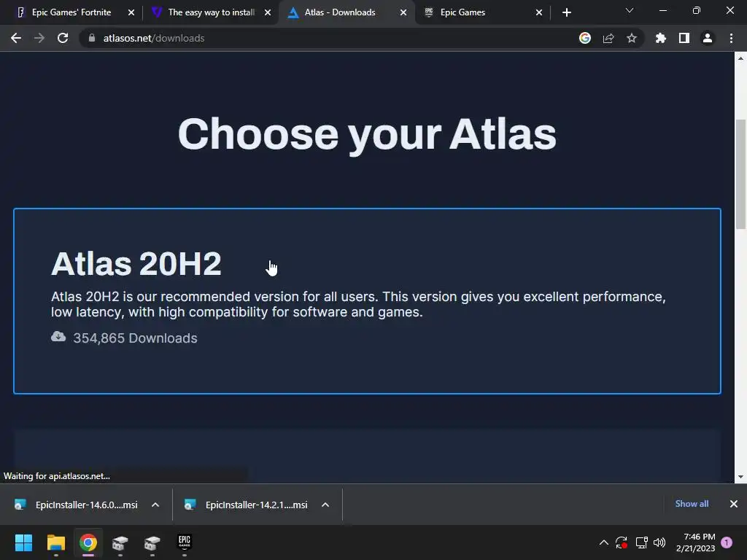Viewport: 747px width, 560px height.
Task: Click the forward navigation arrow
Action: (x=39, y=38)
